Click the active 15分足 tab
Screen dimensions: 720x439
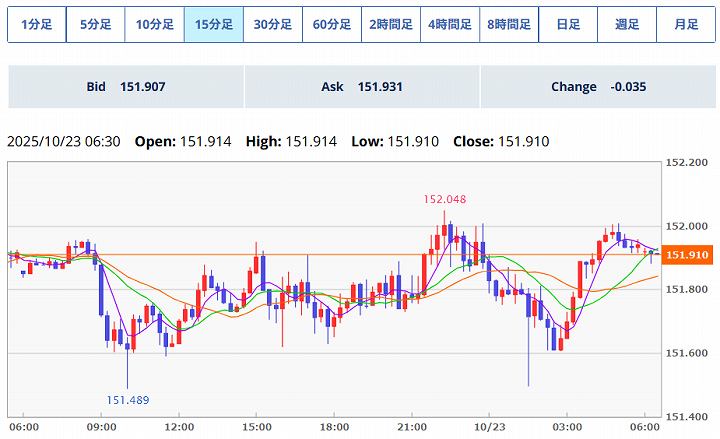213,24
